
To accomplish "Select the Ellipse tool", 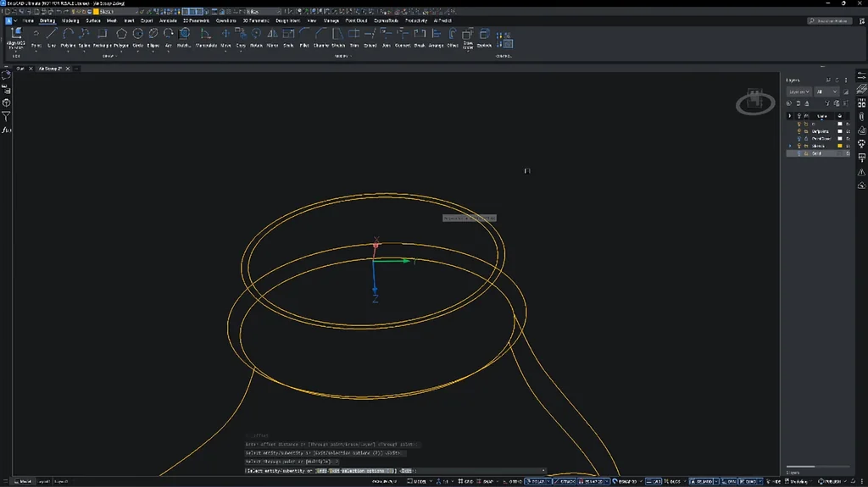I will pos(153,37).
